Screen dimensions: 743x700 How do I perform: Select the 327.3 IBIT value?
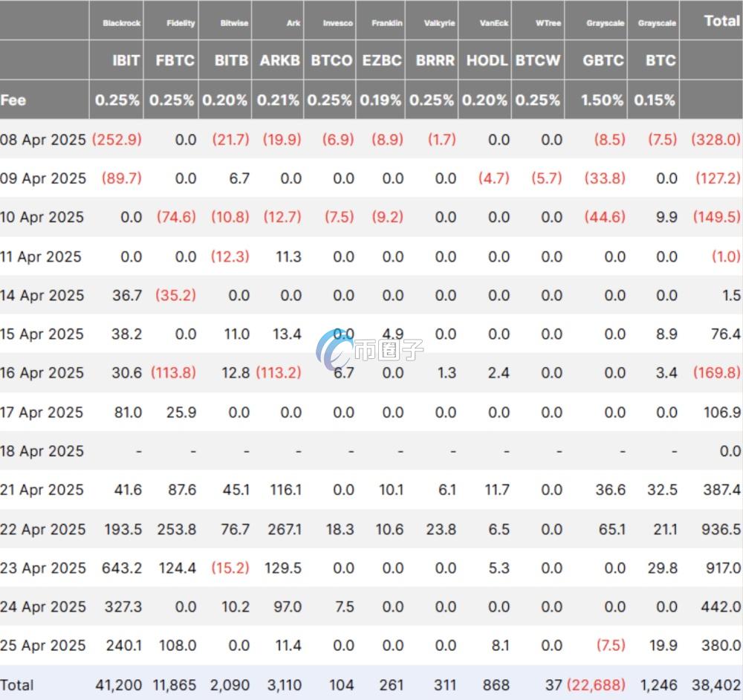(123, 606)
